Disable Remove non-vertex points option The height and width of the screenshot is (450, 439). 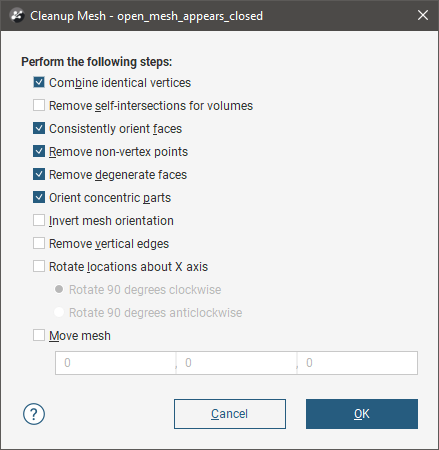(x=39, y=151)
